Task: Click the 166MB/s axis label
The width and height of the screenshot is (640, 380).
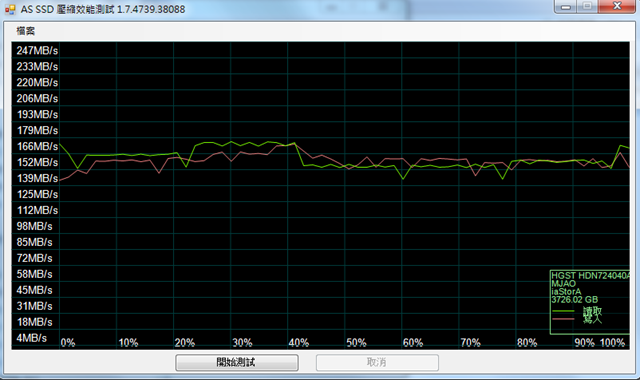Action: point(37,146)
